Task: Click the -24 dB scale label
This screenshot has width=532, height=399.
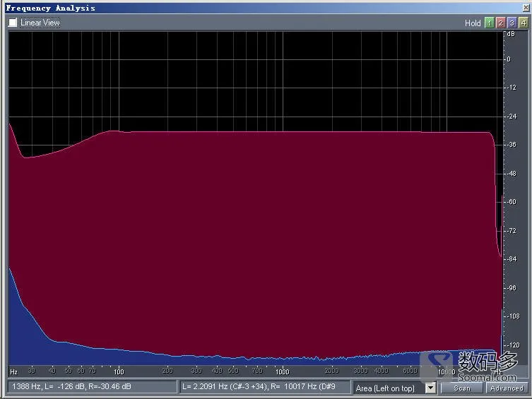Action: 512,117
